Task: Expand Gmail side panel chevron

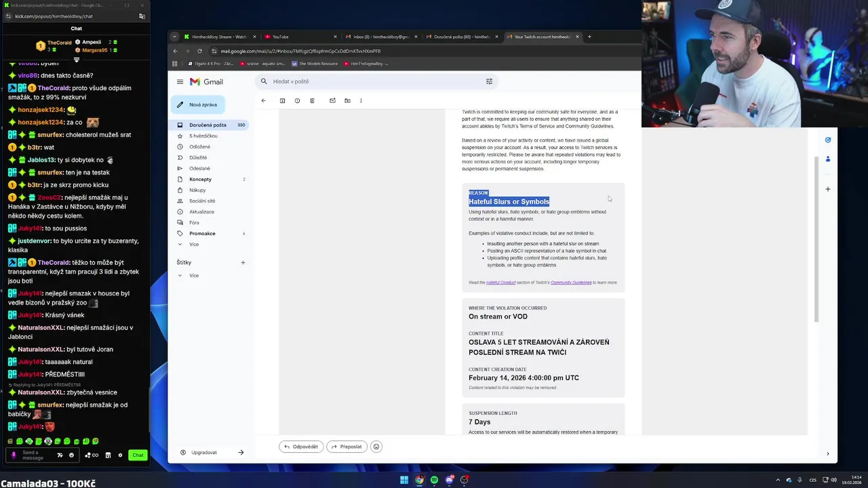Action: [827, 453]
